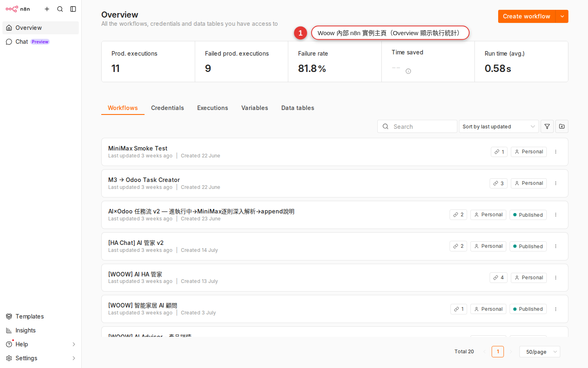Click Published badge on [HA Chat] AI 管家 v2
The image size is (588, 368).
point(528,246)
